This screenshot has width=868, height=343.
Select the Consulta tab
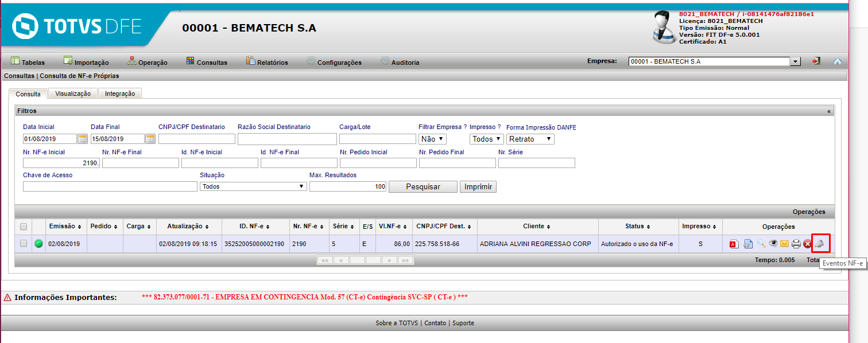28,93
